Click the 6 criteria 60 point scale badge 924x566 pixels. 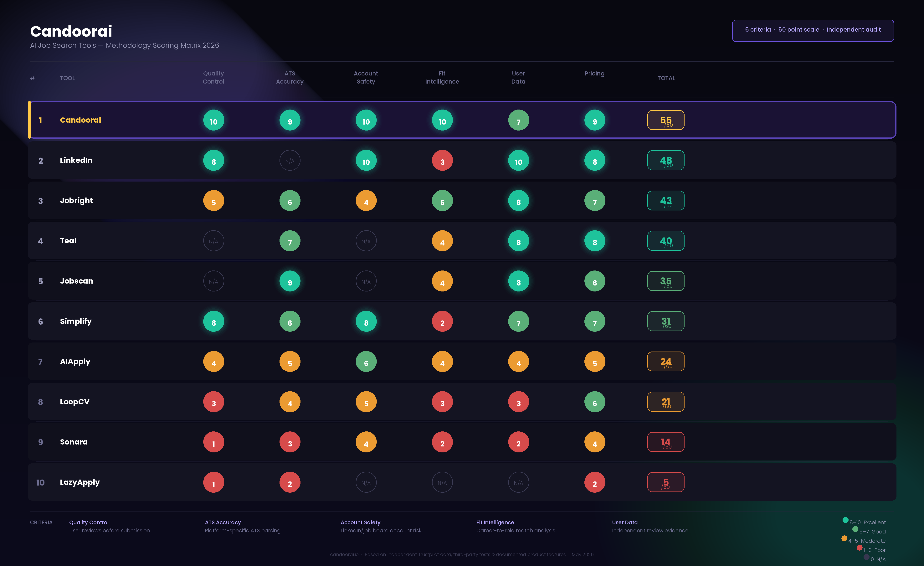[x=813, y=30]
